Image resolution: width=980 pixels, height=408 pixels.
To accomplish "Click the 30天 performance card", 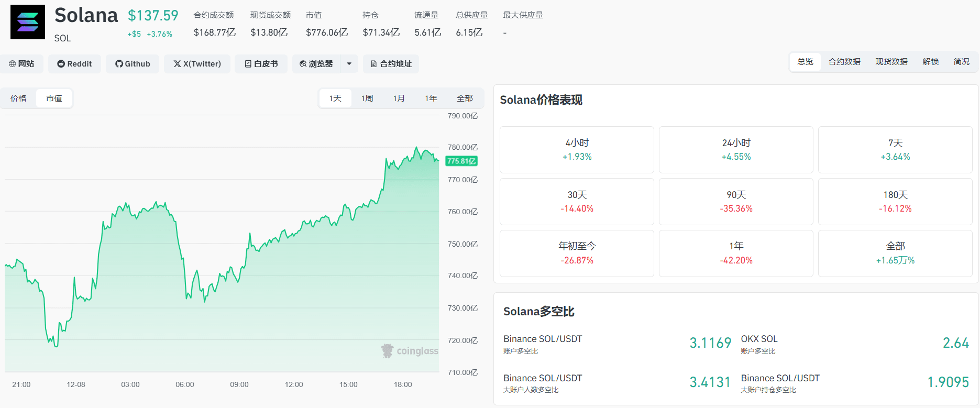I will click(x=577, y=202).
